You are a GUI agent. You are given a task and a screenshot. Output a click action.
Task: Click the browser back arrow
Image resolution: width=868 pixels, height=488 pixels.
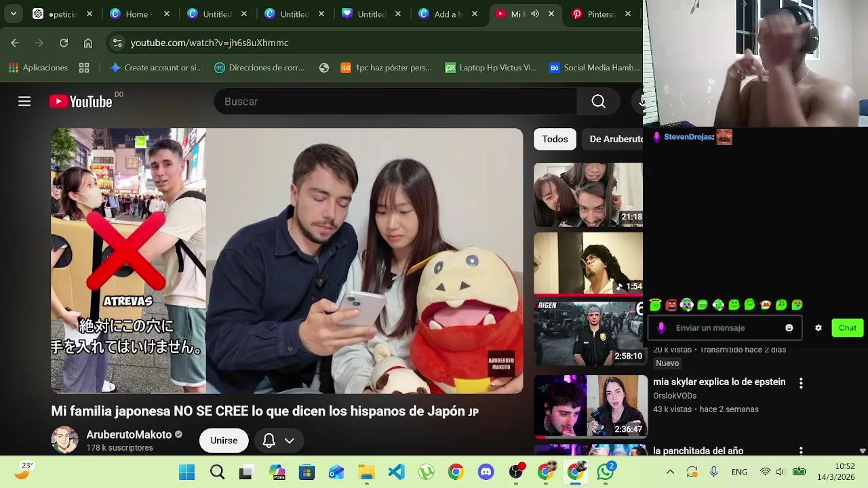coord(15,43)
